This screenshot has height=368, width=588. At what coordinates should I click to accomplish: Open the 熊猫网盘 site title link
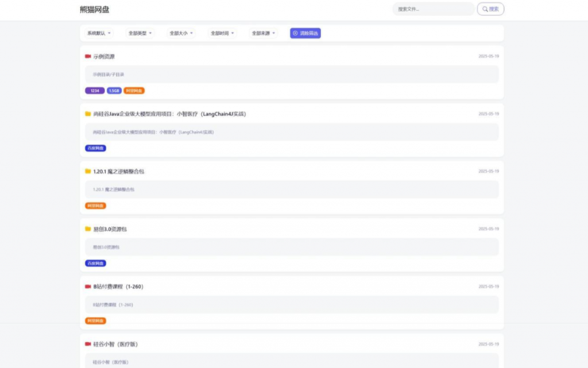pos(95,10)
